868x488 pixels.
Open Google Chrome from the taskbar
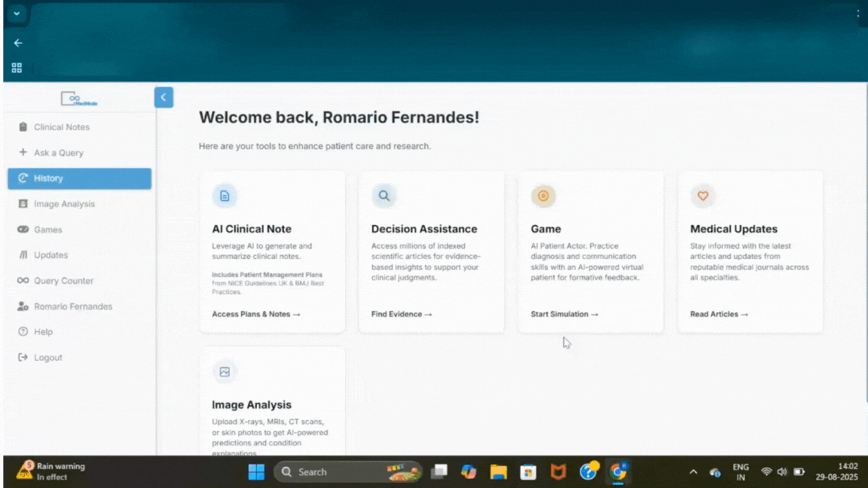point(619,472)
